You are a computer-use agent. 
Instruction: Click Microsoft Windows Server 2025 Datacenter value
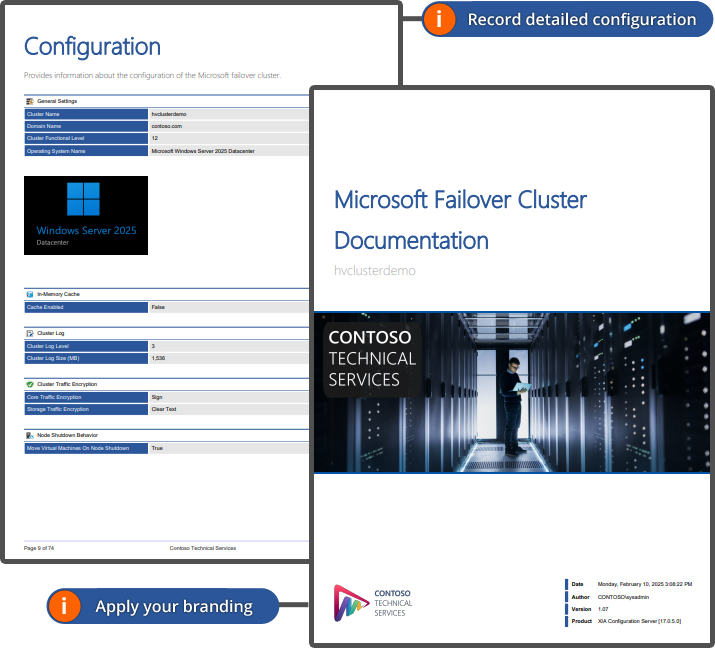coord(203,151)
